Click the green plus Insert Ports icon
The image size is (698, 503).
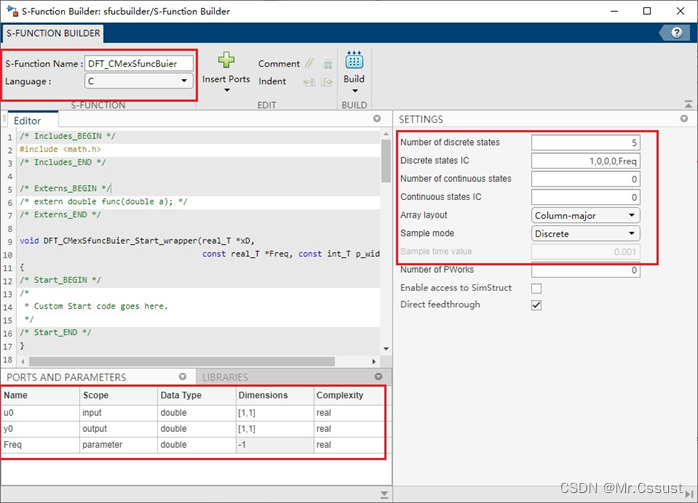click(x=226, y=60)
